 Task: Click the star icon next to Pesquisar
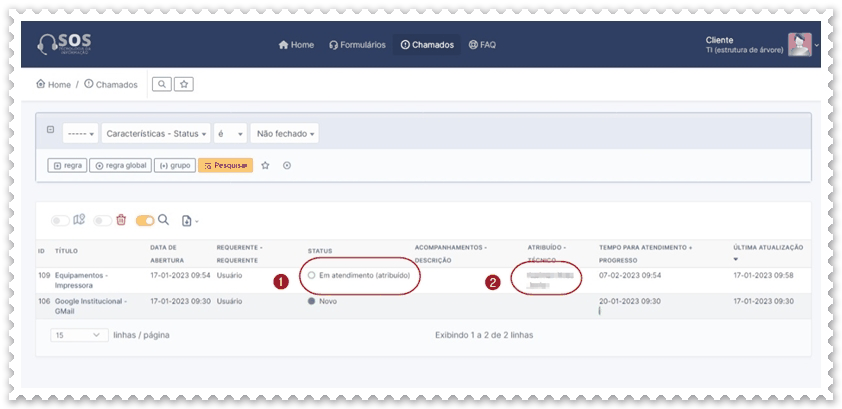click(265, 165)
